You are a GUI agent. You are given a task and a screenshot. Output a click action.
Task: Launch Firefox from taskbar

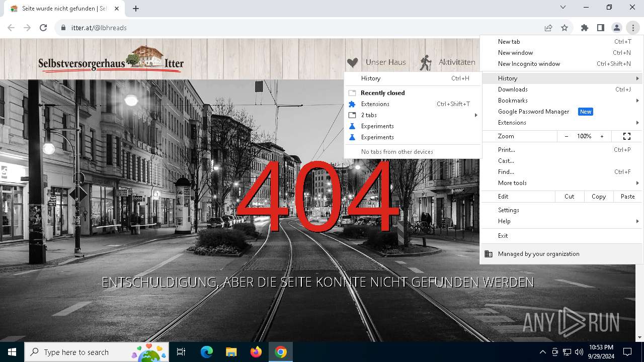tap(256, 352)
